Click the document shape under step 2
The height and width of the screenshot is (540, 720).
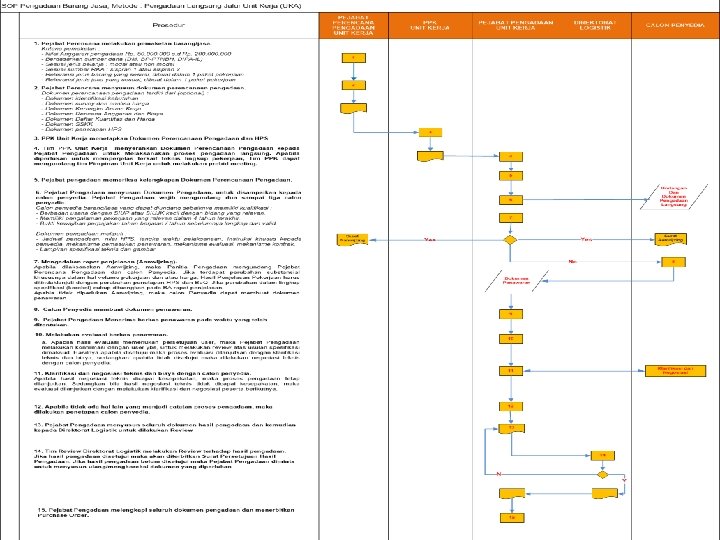coord(354,108)
